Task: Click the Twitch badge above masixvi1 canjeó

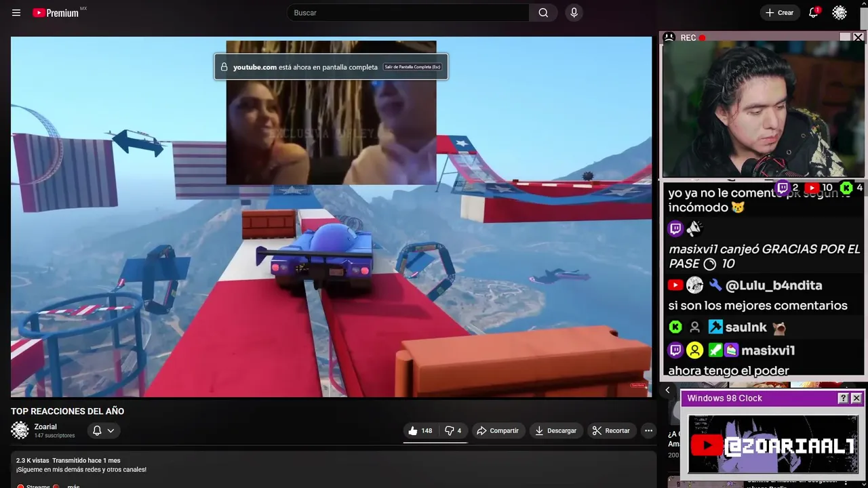Action: coord(675,228)
